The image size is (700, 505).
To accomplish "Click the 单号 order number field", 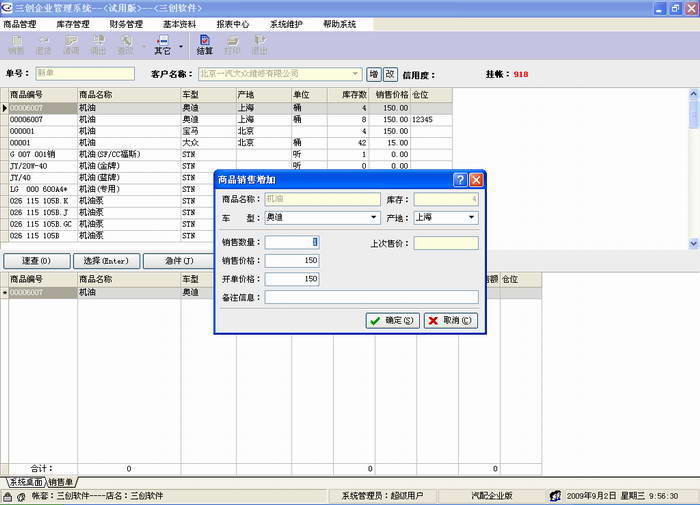I will coord(85,74).
